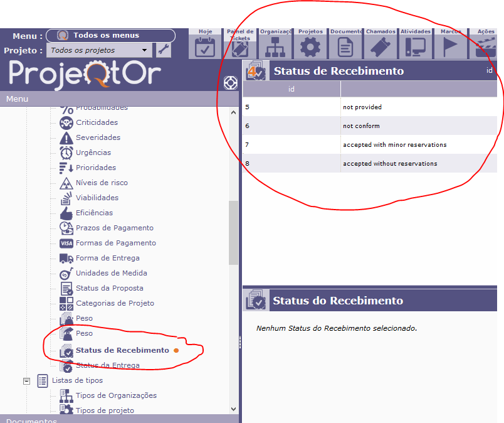This screenshot has width=504, height=423.
Task: Open Unidades de Medida menu entry
Action: tap(111, 273)
